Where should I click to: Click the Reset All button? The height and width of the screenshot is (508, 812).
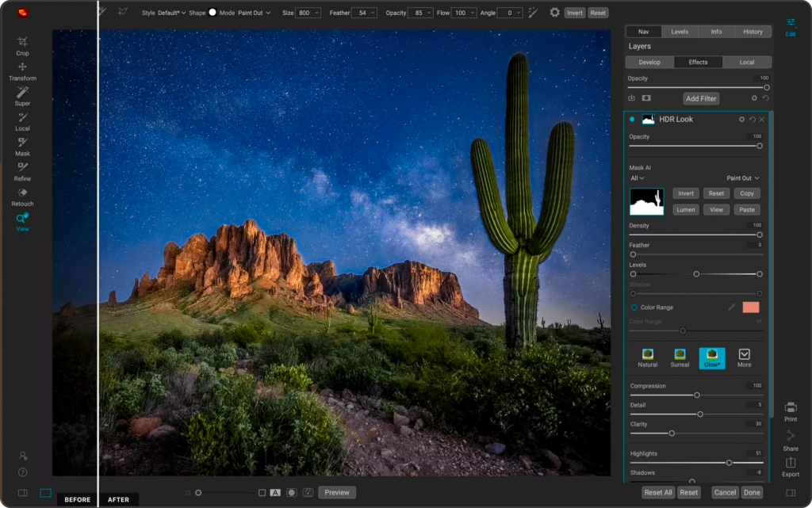click(x=657, y=492)
